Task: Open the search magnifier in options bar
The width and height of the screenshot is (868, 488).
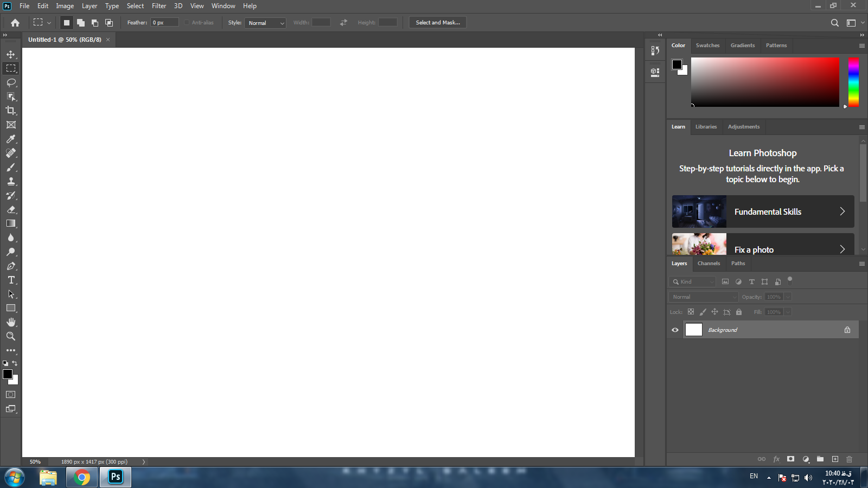Action: [x=835, y=23]
